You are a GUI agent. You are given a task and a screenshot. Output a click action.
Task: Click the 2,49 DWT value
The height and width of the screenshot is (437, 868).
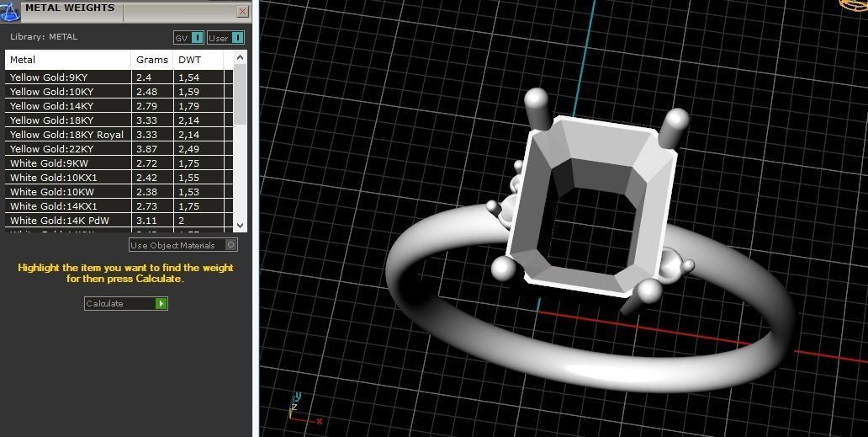pyautogui.click(x=188, y=149)
